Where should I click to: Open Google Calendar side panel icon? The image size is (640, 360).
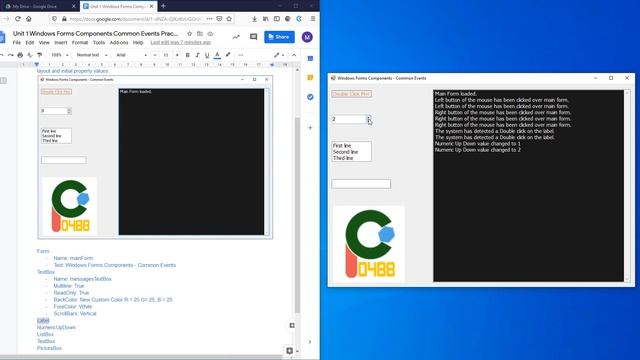(310, 58)
